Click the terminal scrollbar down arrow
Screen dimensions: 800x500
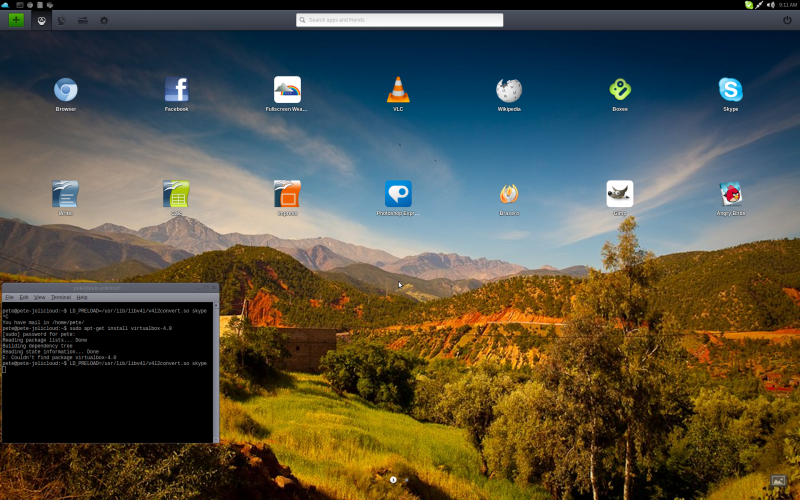[216, 440]
